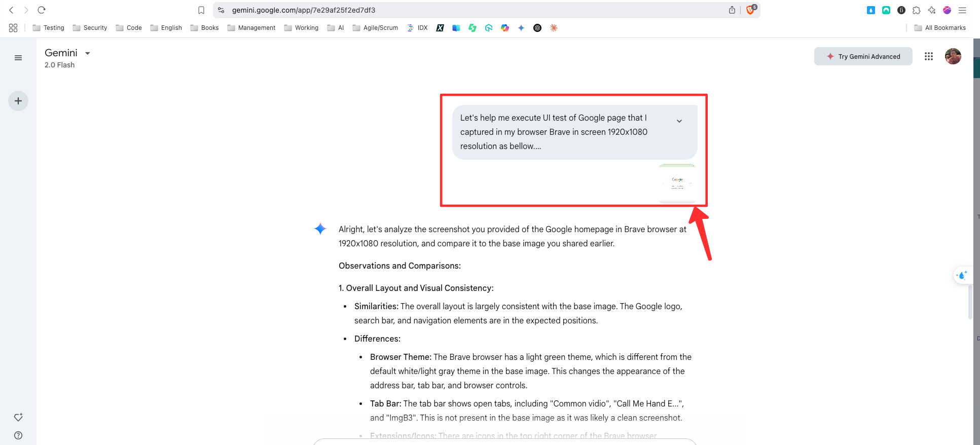The width and height of the screenshot is (980, 445).
Task: Open the Brave hamburger main menu
Action: tap(962, 10)
